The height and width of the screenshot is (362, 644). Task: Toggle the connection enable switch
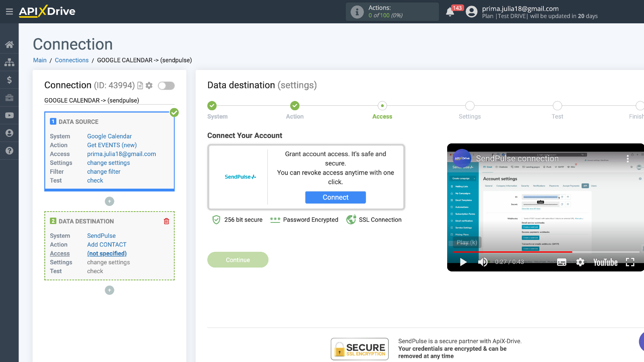point(166,86)
